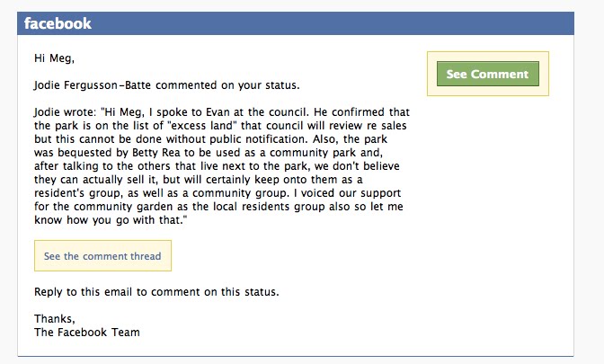
Task: Click the facebook logo in header
Action: tap(58, 24)
